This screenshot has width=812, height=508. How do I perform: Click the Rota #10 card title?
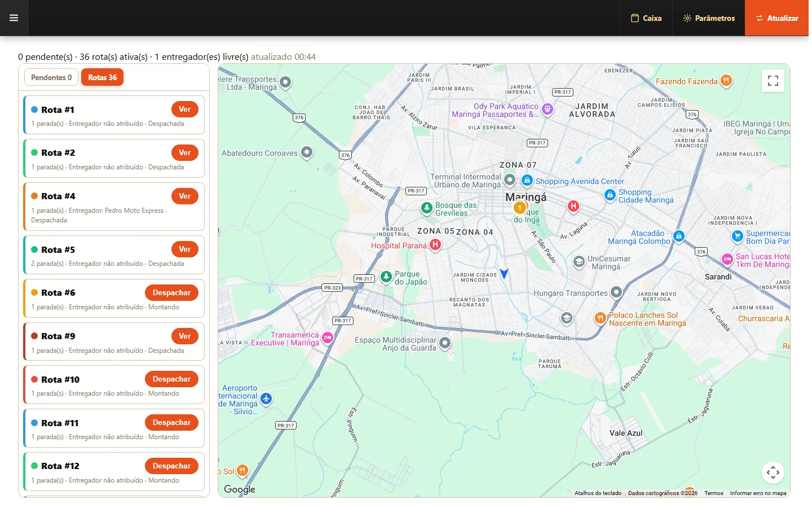click(60, 380)
